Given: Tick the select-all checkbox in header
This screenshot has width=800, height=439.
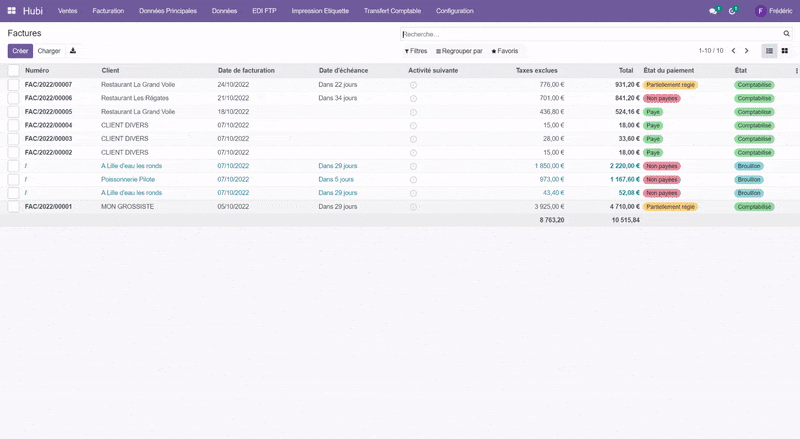Looking at the screenshot, I should pyautogui.click(x=13, y=71).
